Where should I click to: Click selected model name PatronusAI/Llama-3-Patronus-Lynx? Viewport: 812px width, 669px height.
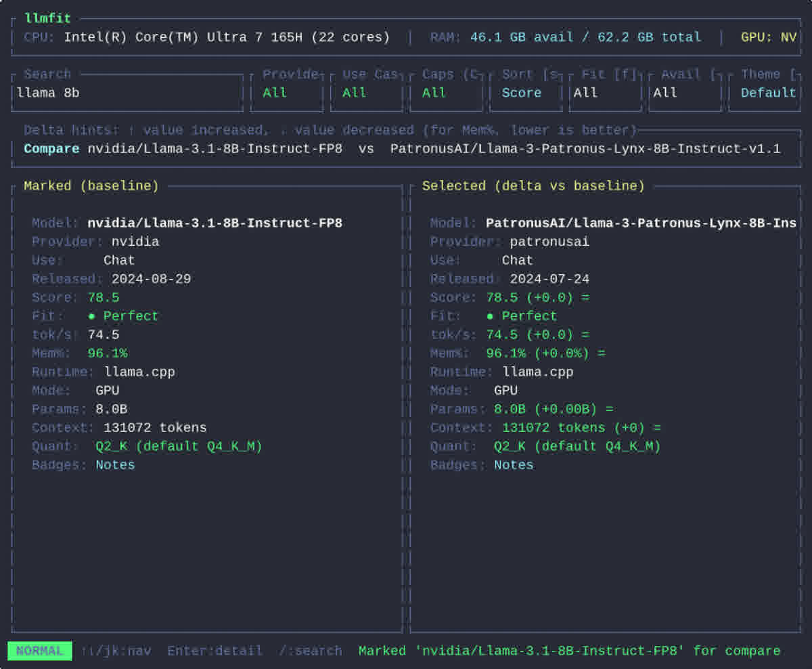click(641, 223)
